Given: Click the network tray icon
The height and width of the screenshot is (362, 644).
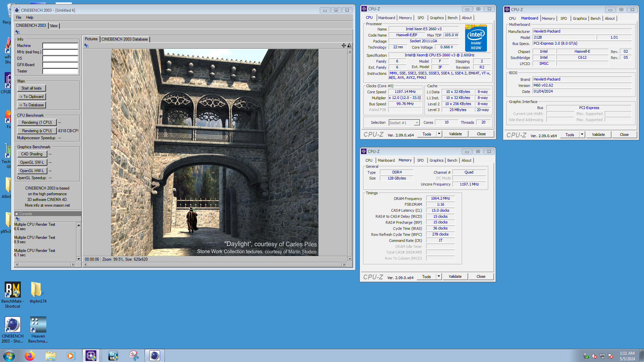Looking at the screenshot, I should pos(602,356).
